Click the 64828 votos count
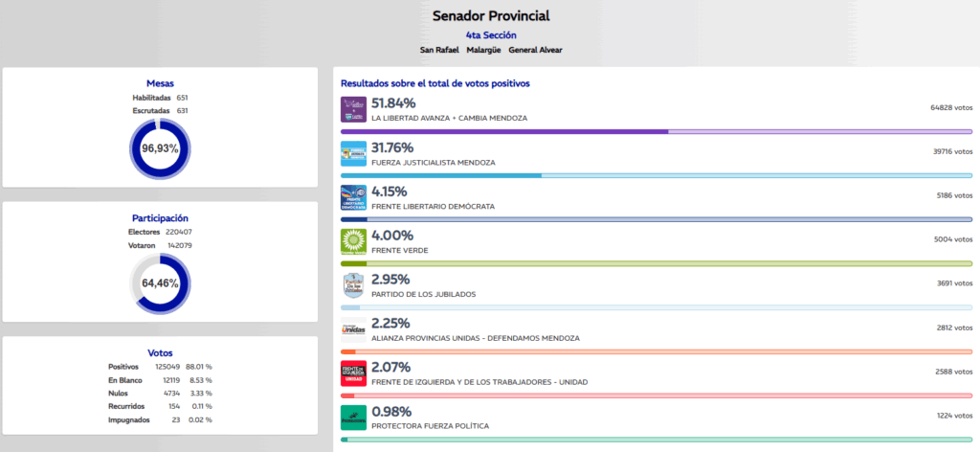The height and width of the screenshot is (452, 980). point(949,107)
